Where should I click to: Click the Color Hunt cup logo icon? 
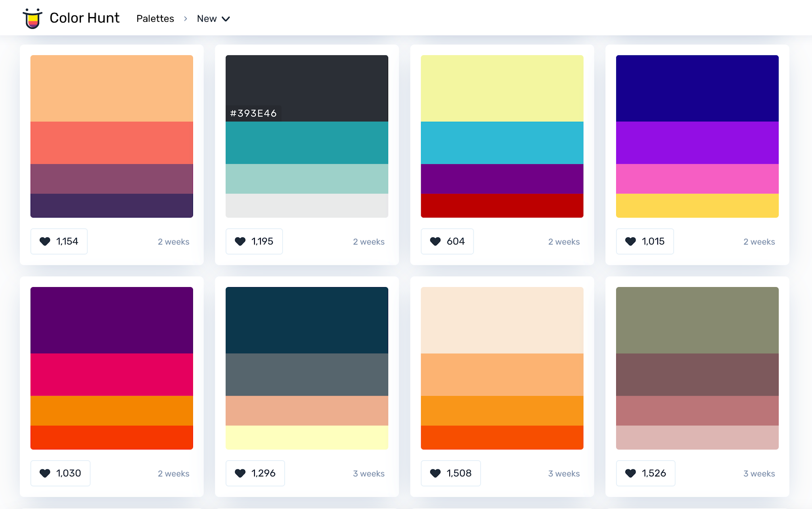click(33, 18)
